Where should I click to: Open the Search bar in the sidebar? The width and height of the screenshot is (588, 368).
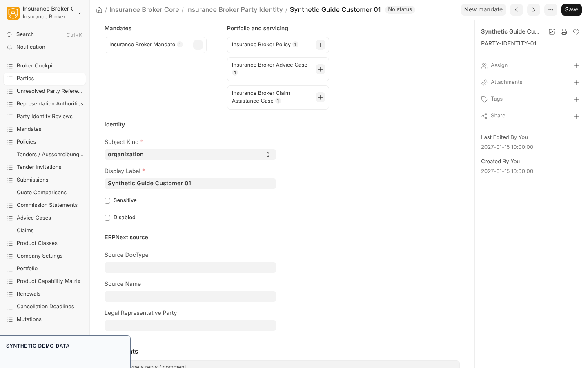coord(45,35)
